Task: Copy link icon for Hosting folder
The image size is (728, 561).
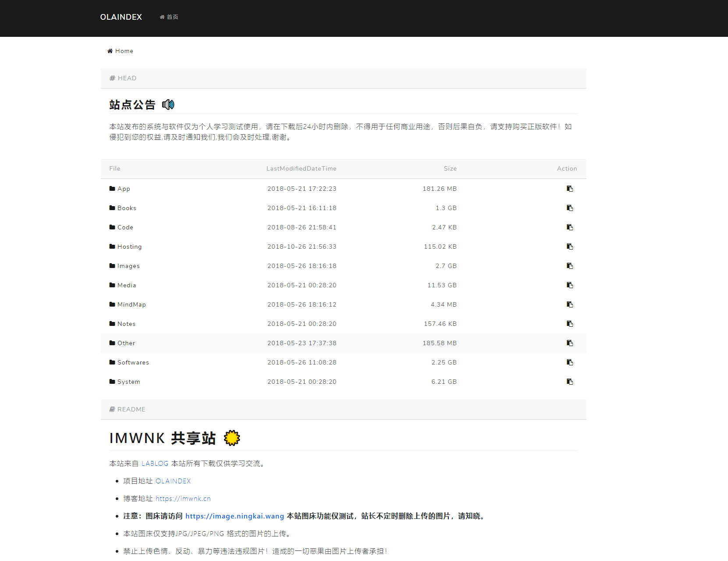Action: tap(570, 247)
